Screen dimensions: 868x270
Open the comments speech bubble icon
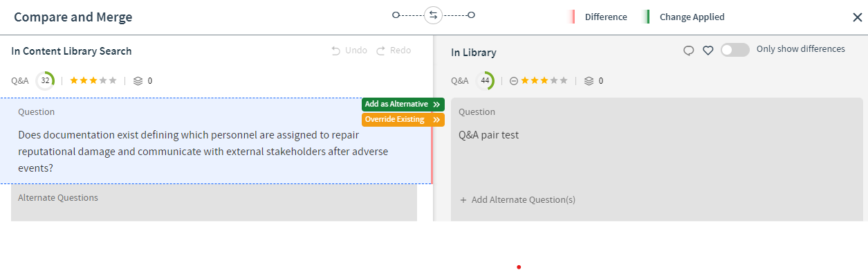[x=688, y=51]
